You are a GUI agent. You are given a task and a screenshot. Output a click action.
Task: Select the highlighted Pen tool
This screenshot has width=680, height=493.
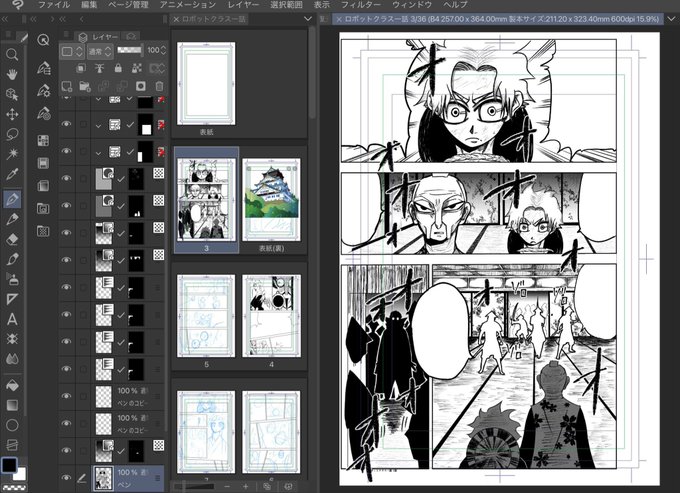click(12, 199)
